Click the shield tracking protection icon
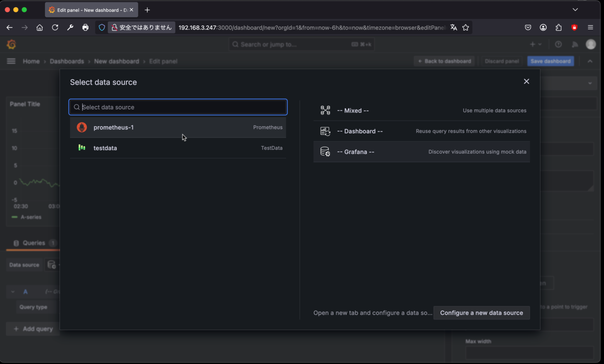 click(x=102, y=28)
